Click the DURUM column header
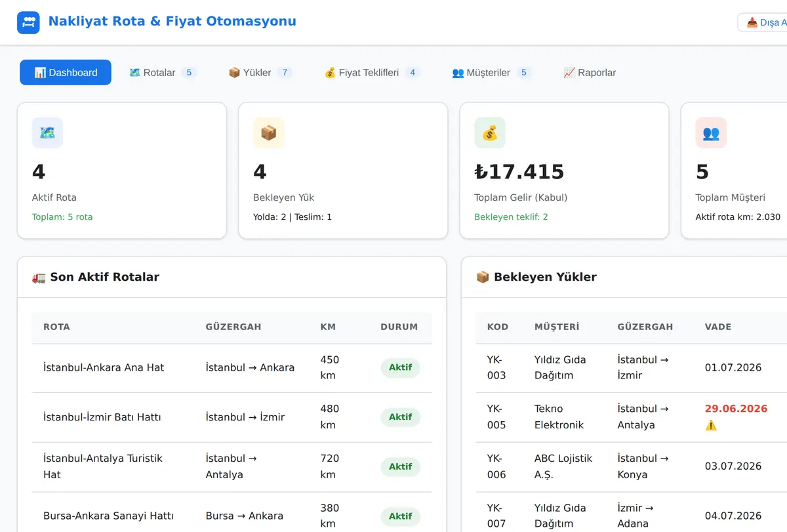Viewport: 787px width, 532px height. (399, 327)
